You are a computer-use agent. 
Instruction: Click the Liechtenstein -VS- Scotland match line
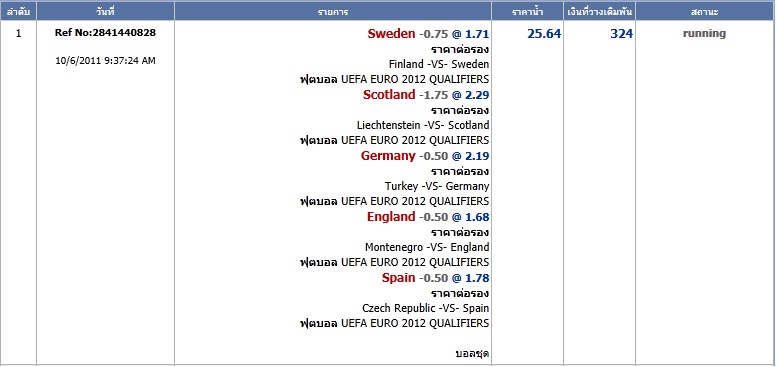point(423,125)
